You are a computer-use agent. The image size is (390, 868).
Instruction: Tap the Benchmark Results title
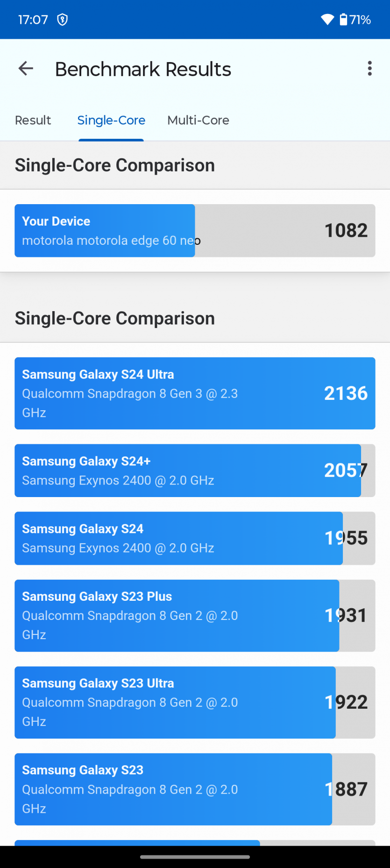143,69
